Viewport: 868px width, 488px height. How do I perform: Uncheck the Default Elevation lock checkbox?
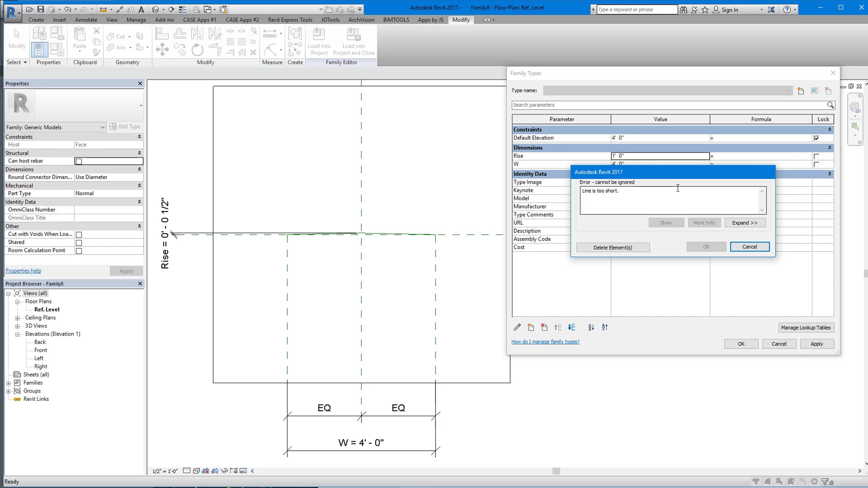point(816,138)
